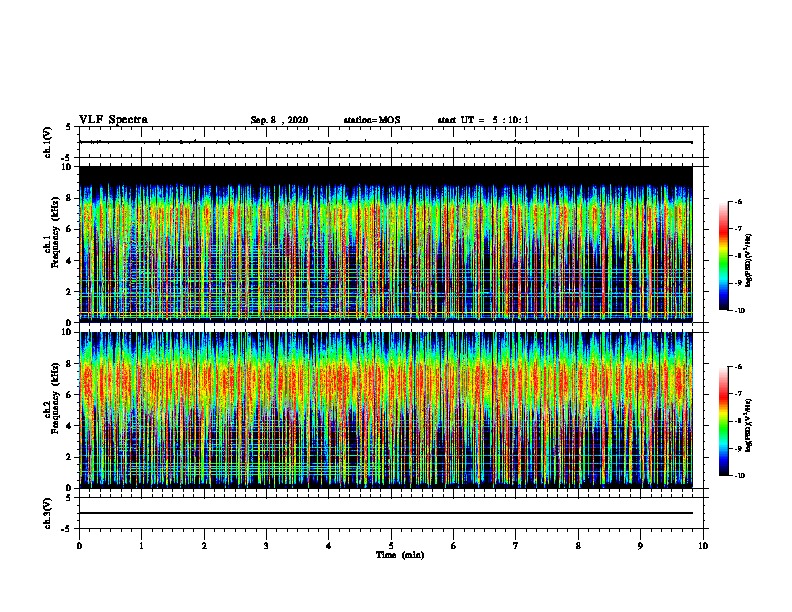Click the "4" tick on ch.2 frequency axis
Image resolution: width=792 pixels, height=612 pixels.
click(70, 426)
